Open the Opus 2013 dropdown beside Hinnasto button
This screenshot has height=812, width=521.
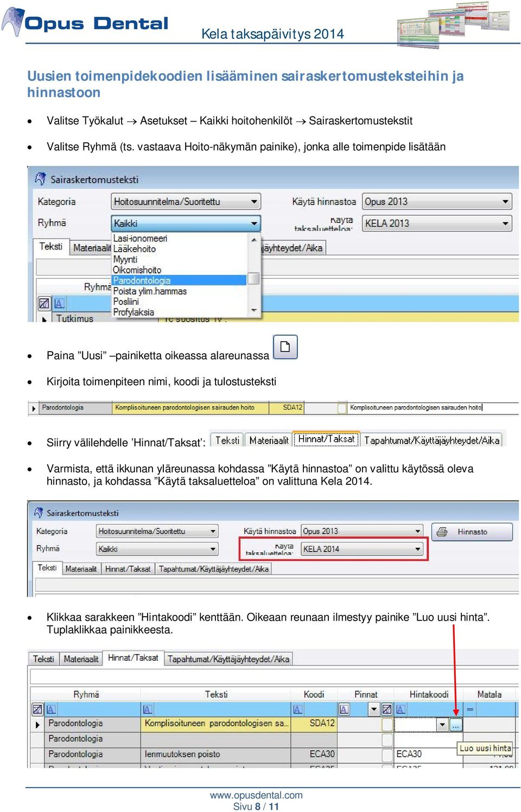coord(362,532)
